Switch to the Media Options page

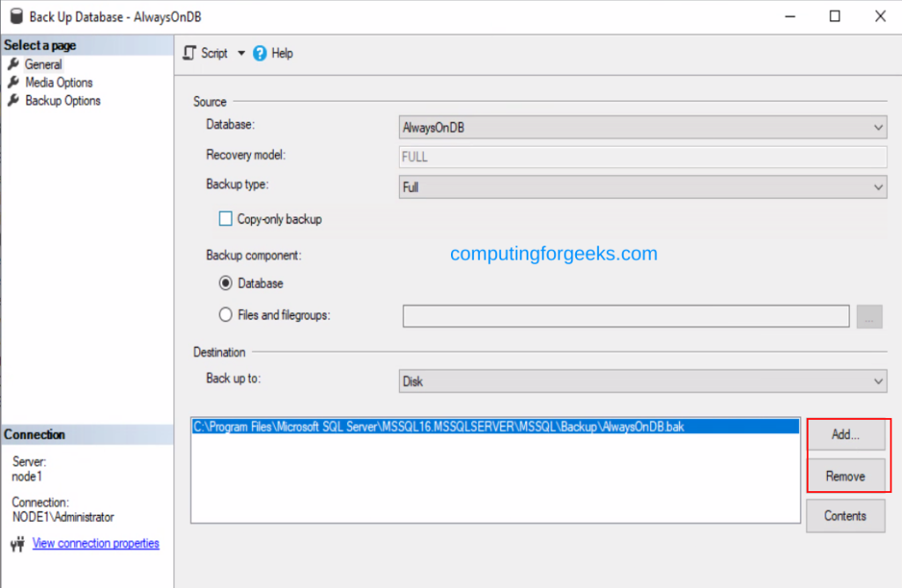point(58,82)
